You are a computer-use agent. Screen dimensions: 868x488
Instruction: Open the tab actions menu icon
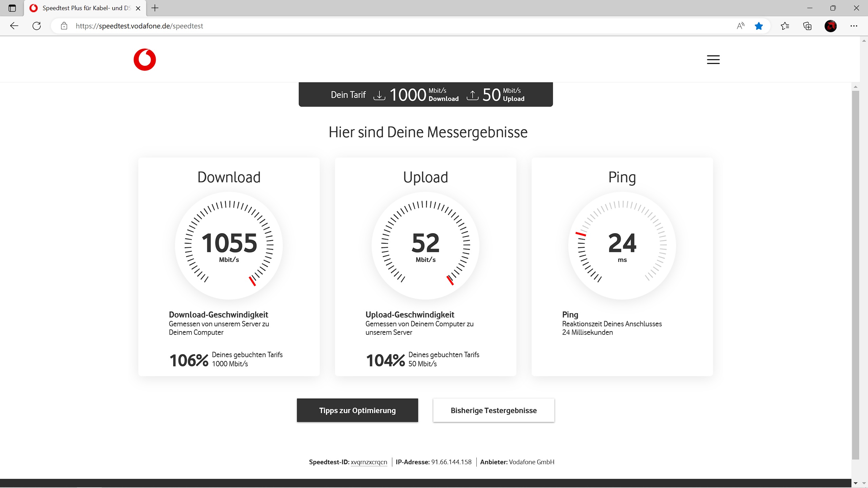pyautogui.click(x=12, y=8)
